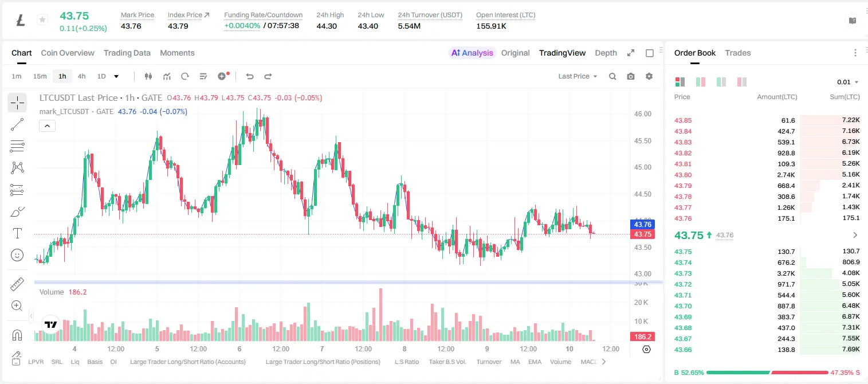Viewport: 868px width, 384px height.
Task: Select the crosshair cursor tool
Action: pyautogui.click(x=17, y=103)
